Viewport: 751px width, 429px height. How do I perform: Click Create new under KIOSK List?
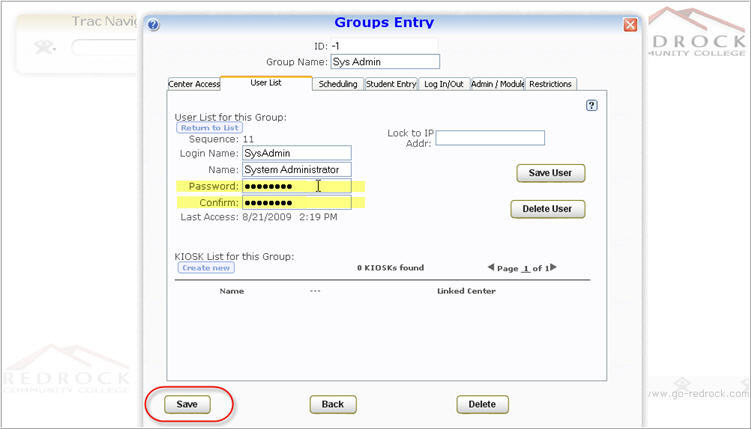pyautogui.click(x=207, y=268)
